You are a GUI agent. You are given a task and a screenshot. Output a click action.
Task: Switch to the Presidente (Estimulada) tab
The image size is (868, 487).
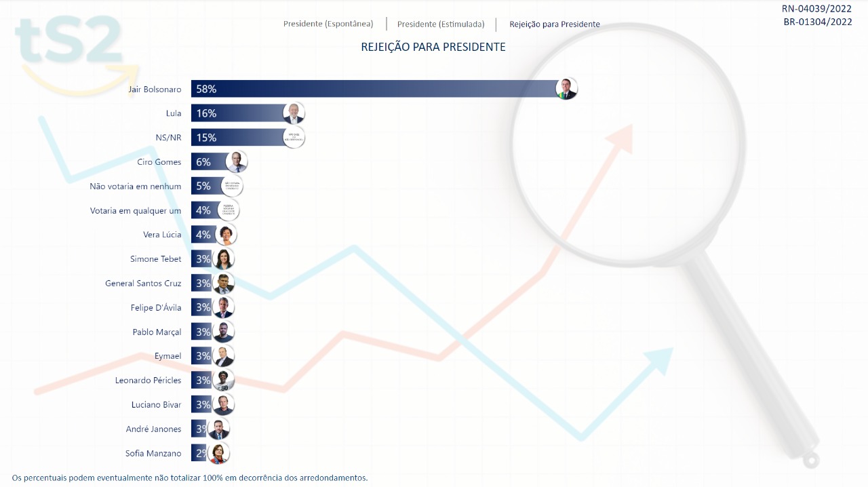441,24
